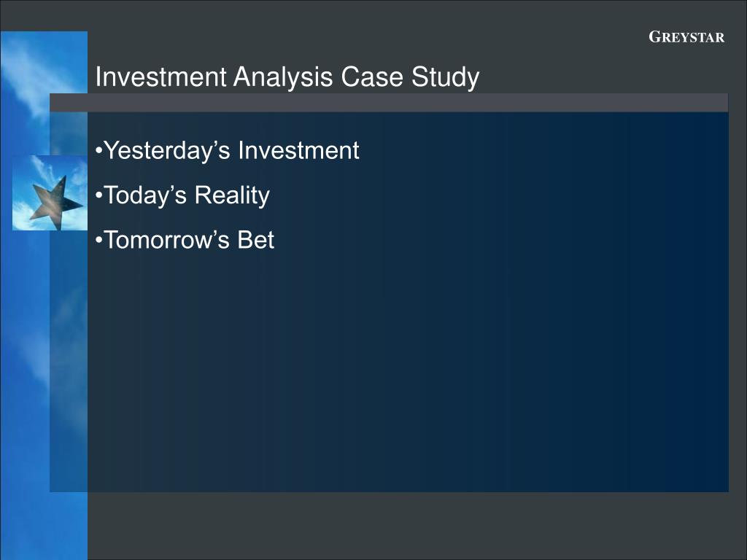The image size is (747, 560).
Task: Click the bullet dot before Yesterday's Investment
Action: [98, 151]
